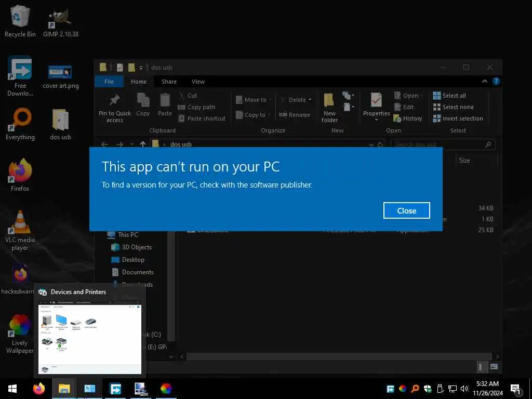Click History in the Open group
Viewport: 532px width, 399px height.
(x=408, y=118)
